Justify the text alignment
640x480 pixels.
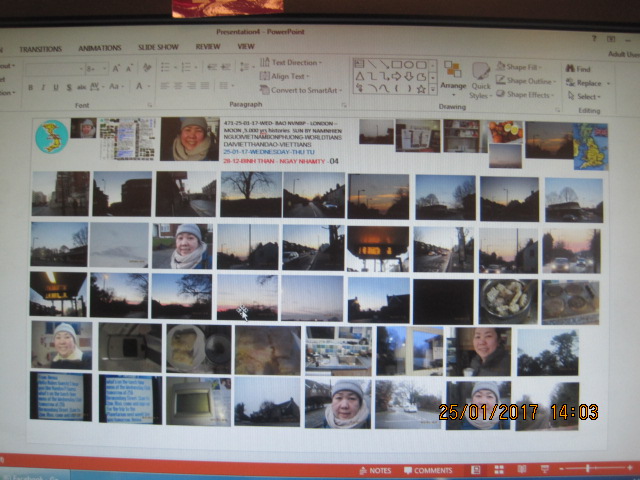click(x=204, y=86)
